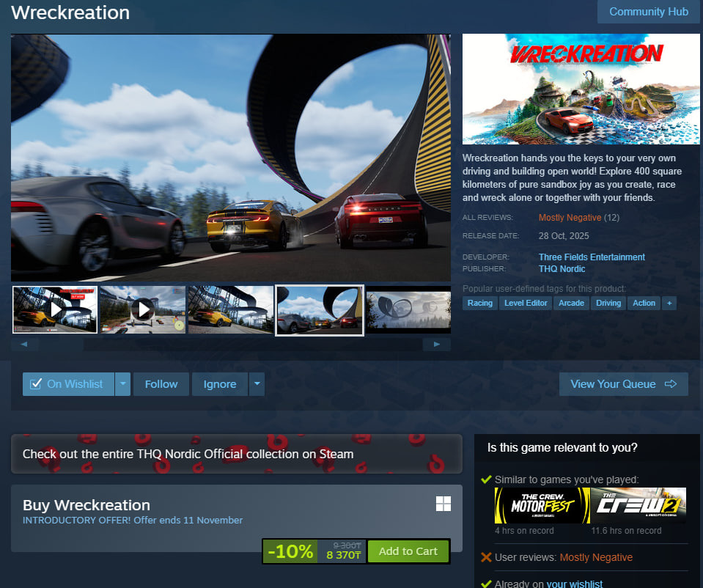This screenshot has width=703, height=588.
Task: Click Mostly Negative in user reviews relevance
Action: pyautogui.click(x=596, y=557)
